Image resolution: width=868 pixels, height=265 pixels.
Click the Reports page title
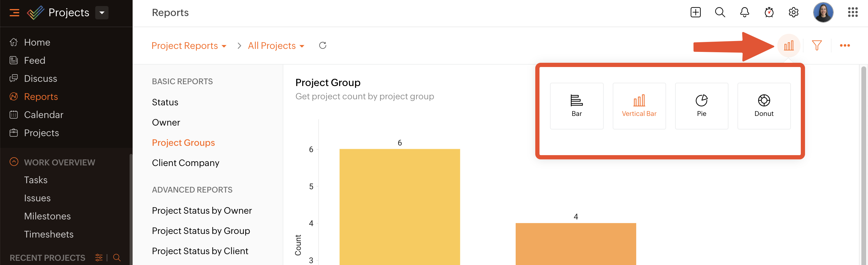pos(170,13)
